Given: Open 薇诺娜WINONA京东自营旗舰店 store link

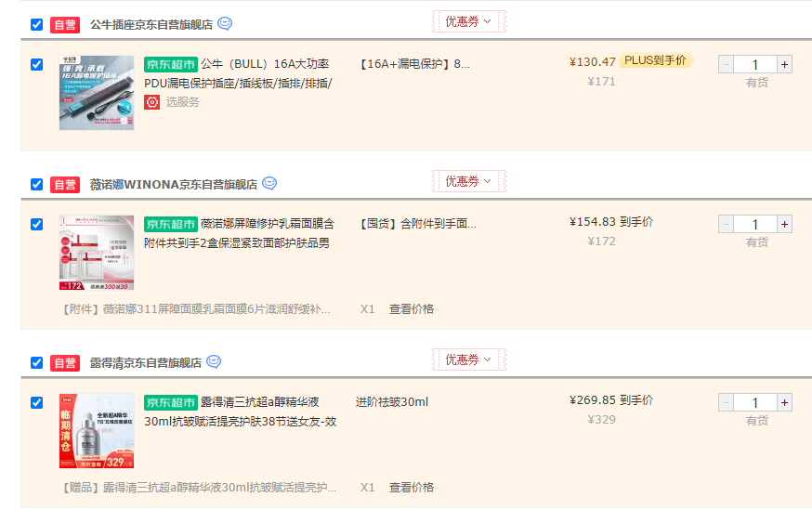Looking at the screenshot, I should [174, 184].
